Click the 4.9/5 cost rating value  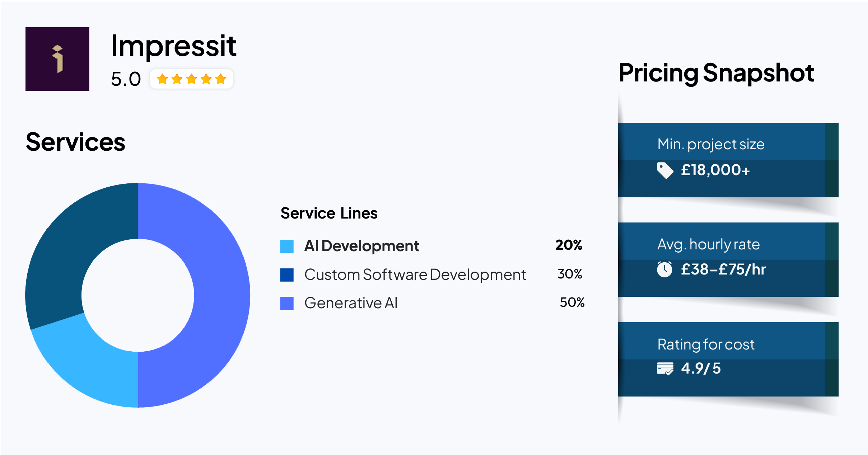(701, 369)
